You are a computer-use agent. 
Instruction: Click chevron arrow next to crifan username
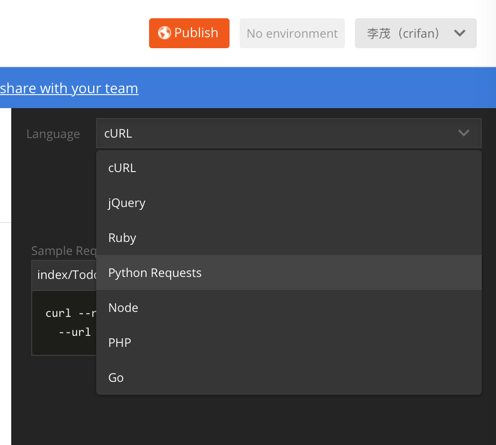[x=460, y=33]
